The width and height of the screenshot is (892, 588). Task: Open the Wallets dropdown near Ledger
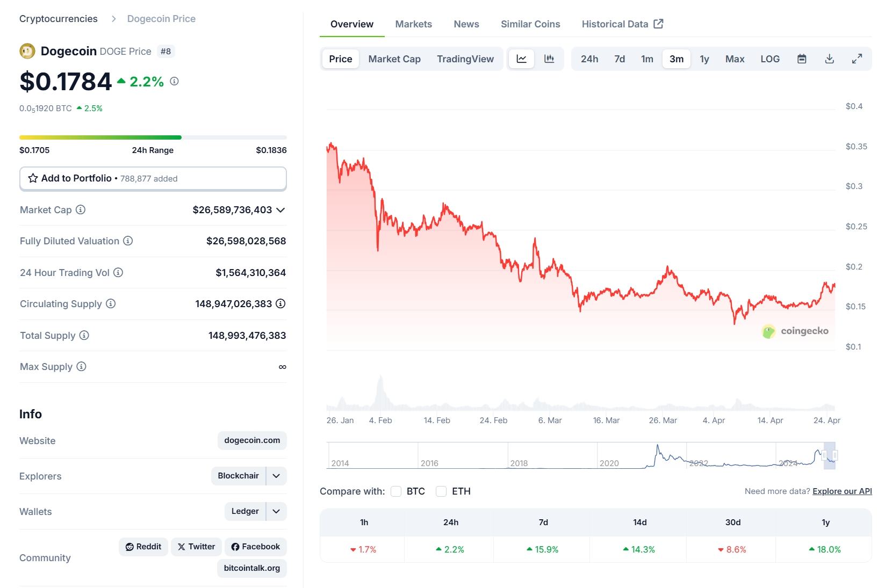click(x=276, y=511)
